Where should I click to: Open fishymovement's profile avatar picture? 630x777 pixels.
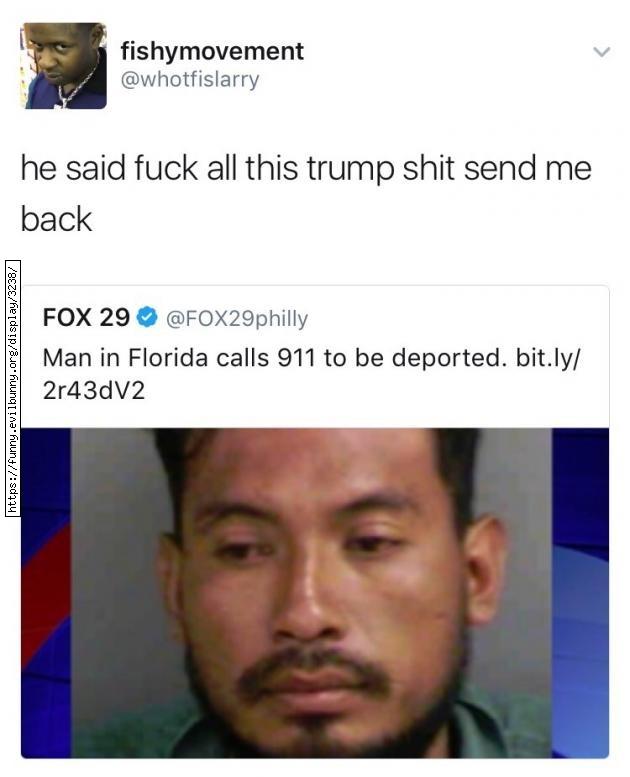click(63, 66)
